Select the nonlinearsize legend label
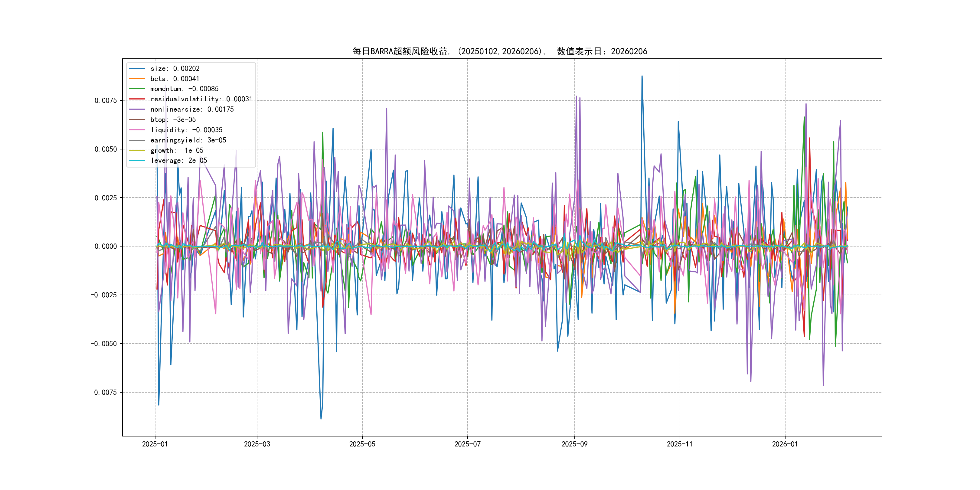980x490 pixels. tap(192, 109)
